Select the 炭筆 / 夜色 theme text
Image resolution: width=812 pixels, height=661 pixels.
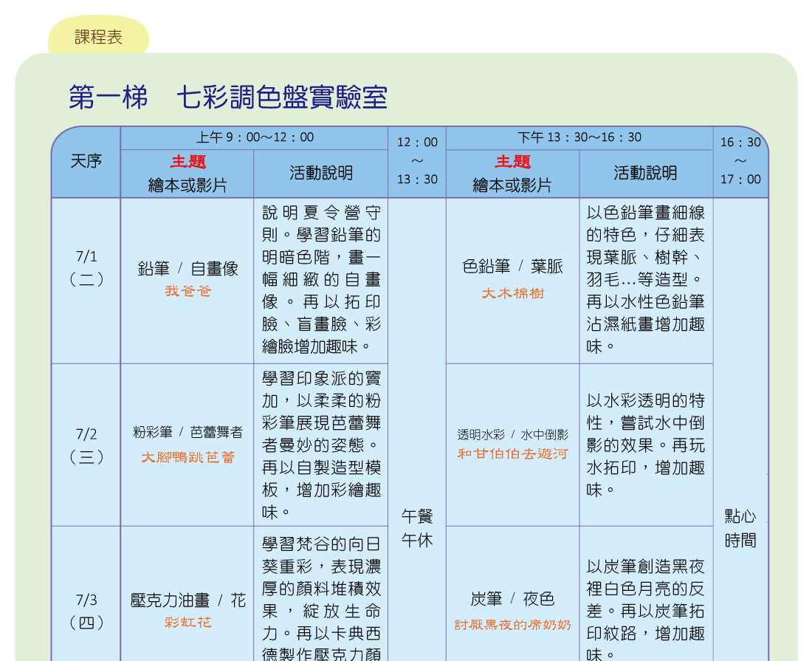(x=512, y=599)
